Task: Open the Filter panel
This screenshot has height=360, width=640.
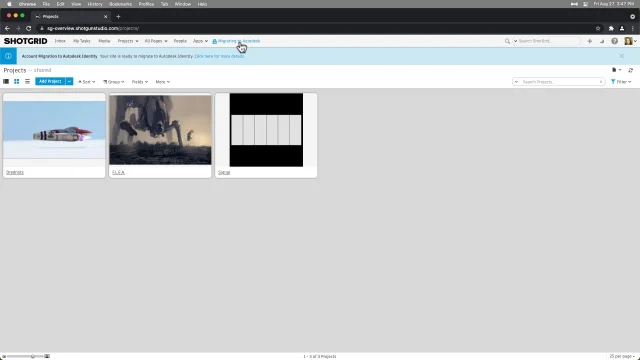Action: pos(621,82)
